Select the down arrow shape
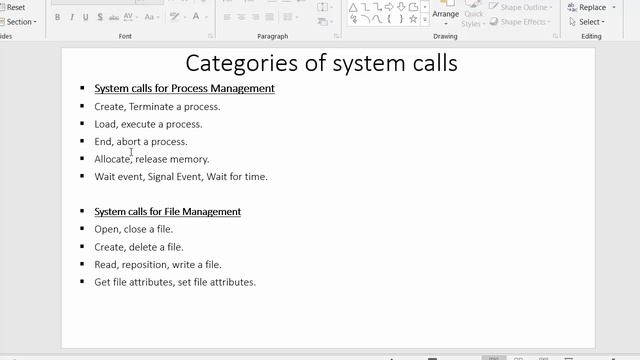The width and height of the screenshot is (640, 360). coord(401,7)
